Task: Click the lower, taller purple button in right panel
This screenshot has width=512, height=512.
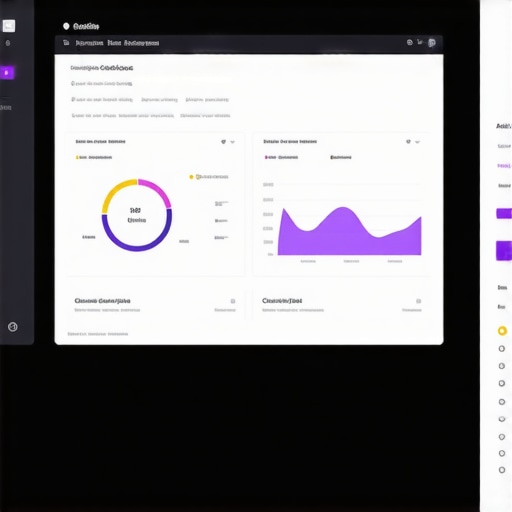Action: pyautogui.click(x=504, y=250)
